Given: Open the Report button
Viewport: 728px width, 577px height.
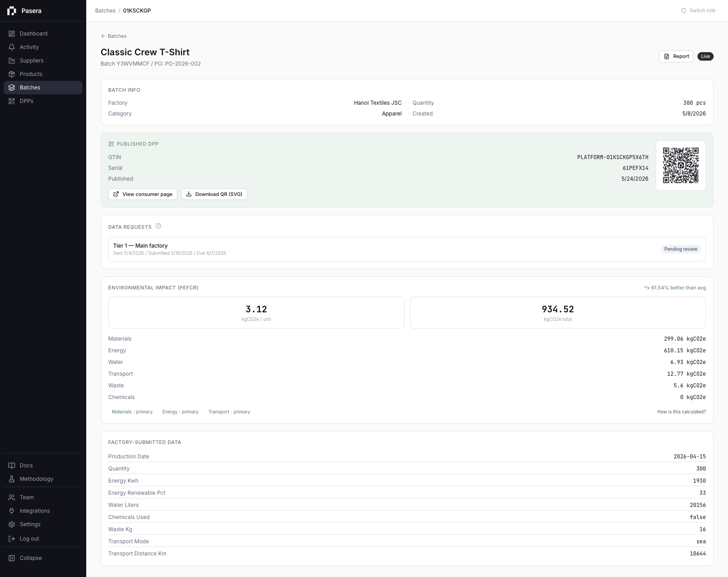Looking at the screenshot, I should point(676,57).
